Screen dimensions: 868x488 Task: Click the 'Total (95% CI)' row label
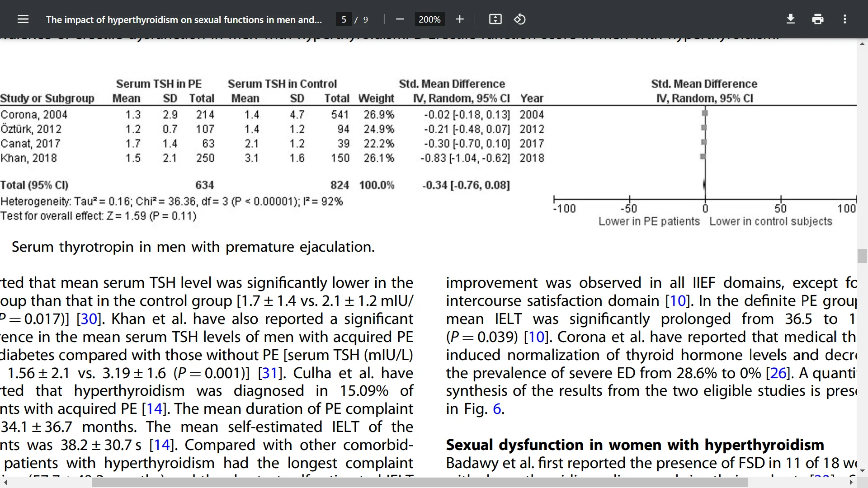(34, 185)
